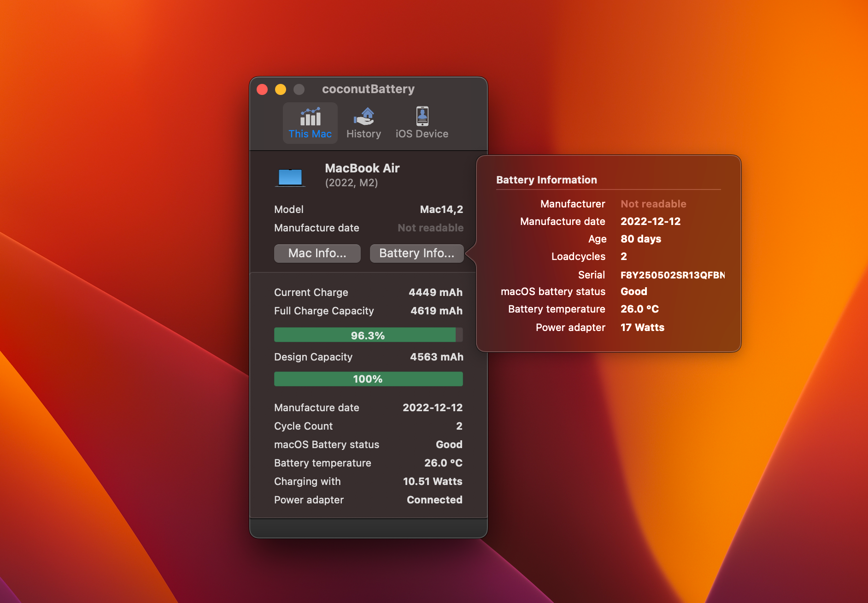Click the Loadcycles value in popover
868x603 pixels.
coord(624,256)
